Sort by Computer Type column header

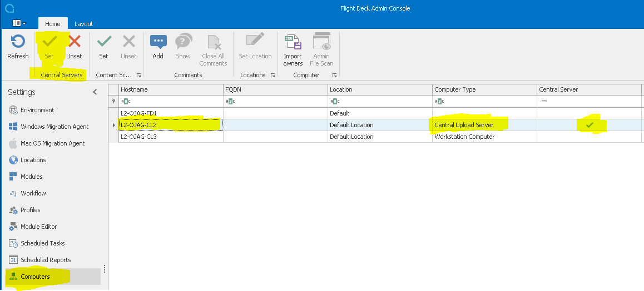(x=484, y=89)
